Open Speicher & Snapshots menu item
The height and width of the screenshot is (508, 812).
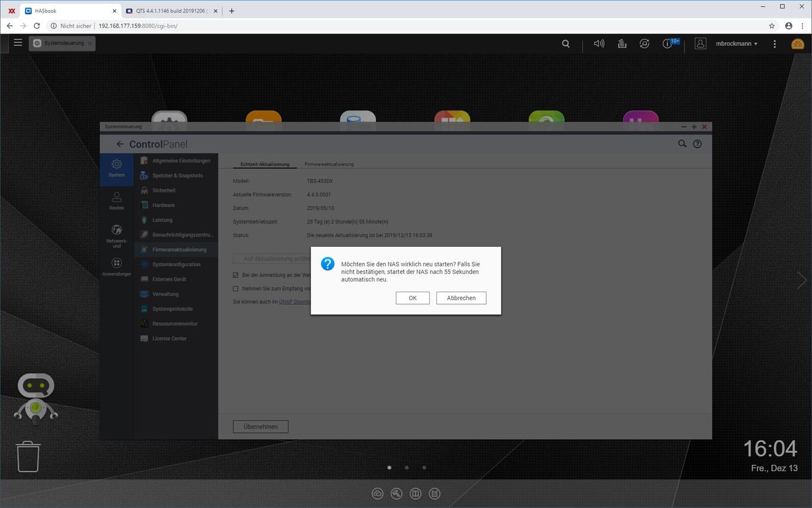176,176
